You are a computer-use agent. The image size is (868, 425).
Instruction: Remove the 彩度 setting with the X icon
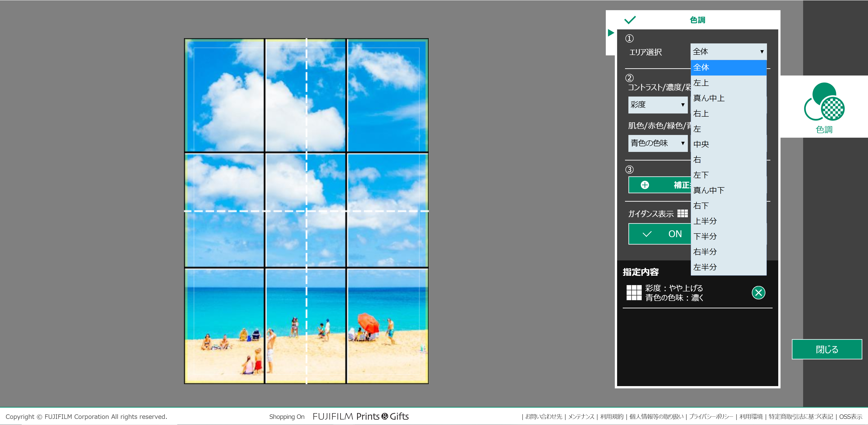coord(758,293)
